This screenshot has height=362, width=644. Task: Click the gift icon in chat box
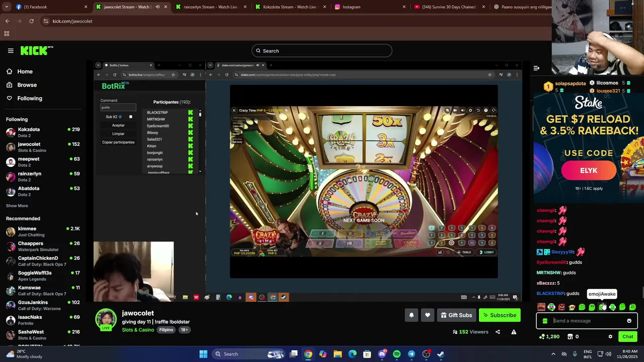[x=545, y=321]
